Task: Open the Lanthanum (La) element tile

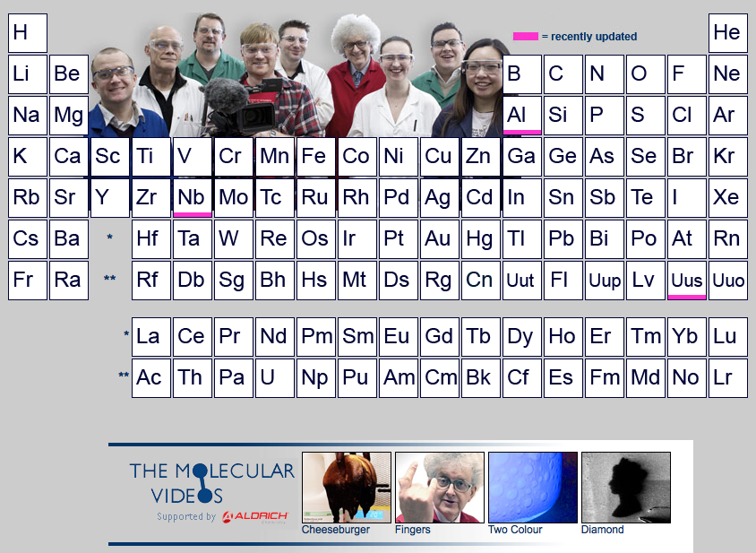Action: [150, 336]
